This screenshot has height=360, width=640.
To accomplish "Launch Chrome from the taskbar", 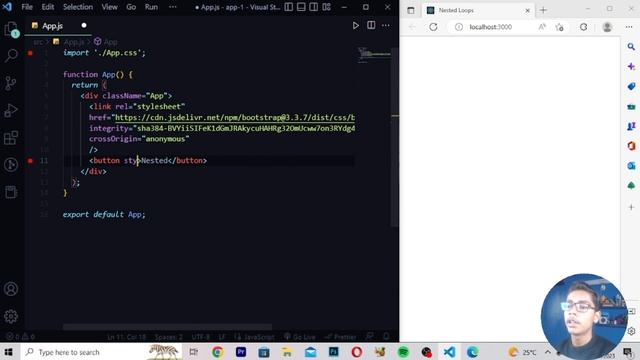I will tap(218, 352).
